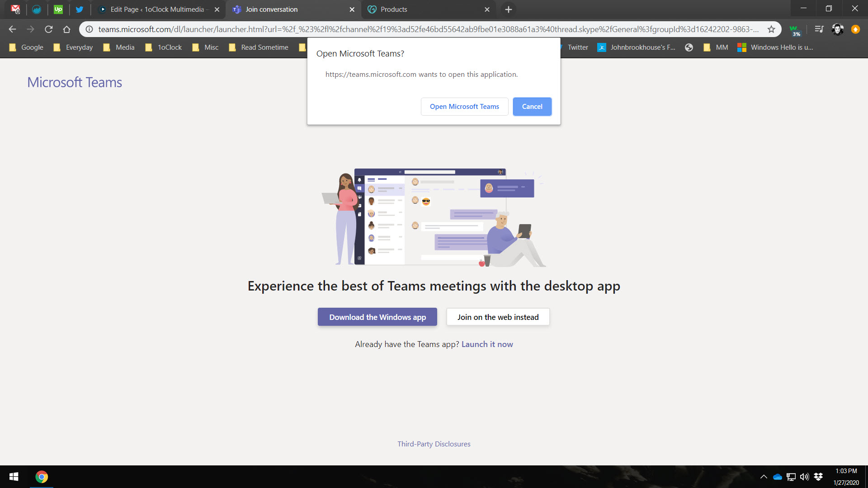Viewport: 868px width, 488px height.
Task: Go to the browser home page
Action: point(67,29)
